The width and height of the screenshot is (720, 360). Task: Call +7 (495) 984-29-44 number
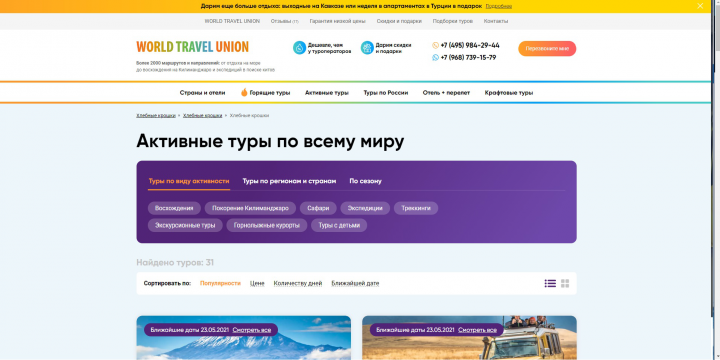point(470,45)
